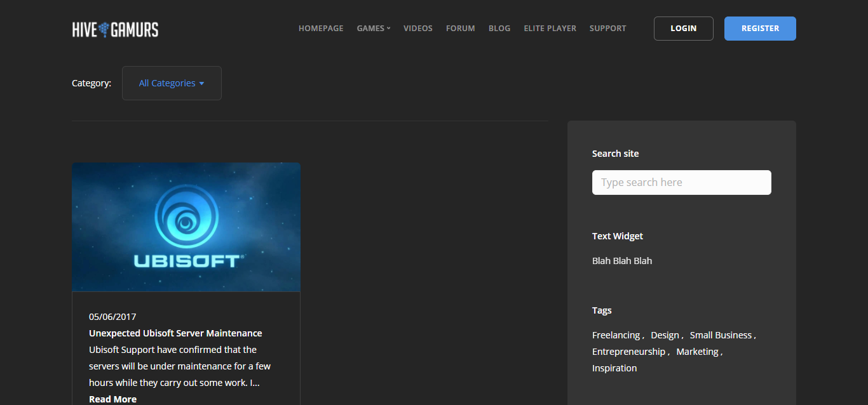The height and width of the screenshot is (405, 868).
Task: Click the 05/06/2017 post date
Action: pyautogui.click(x=112, y=317)
